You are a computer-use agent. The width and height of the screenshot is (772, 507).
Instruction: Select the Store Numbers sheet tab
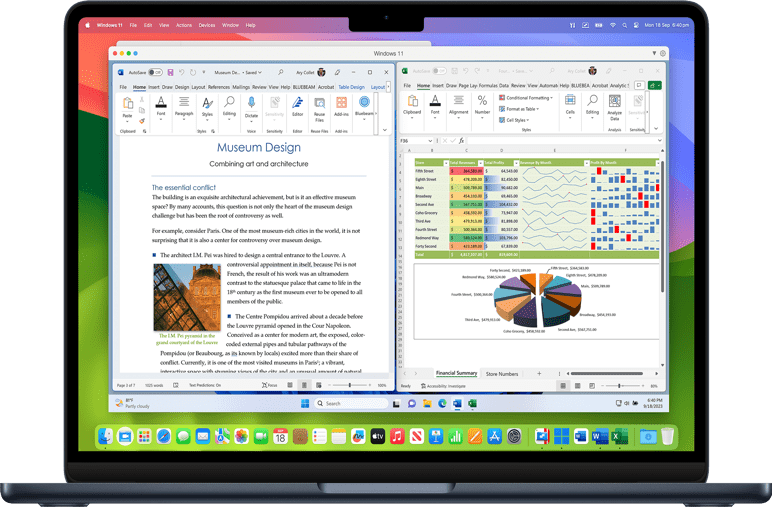coord(501,373)
